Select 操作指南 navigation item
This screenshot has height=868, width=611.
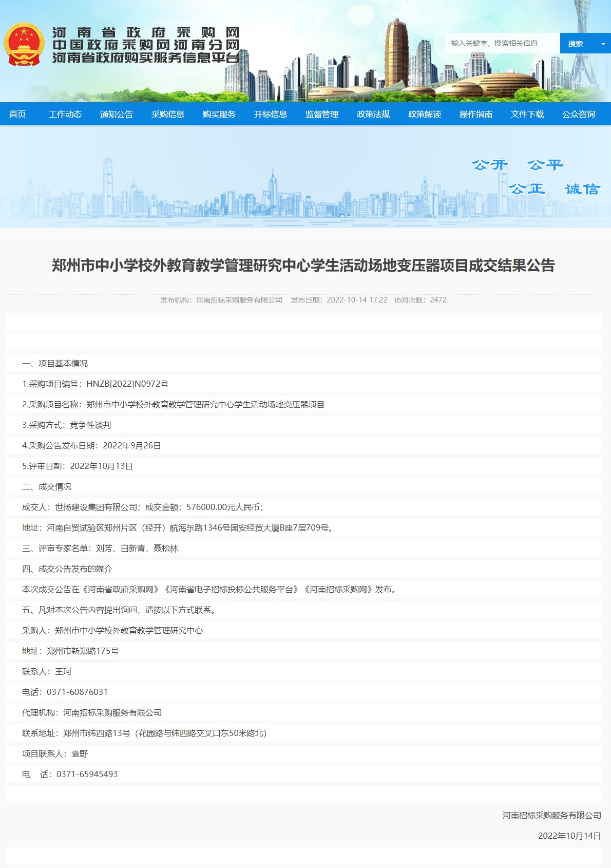click(476, 114)
